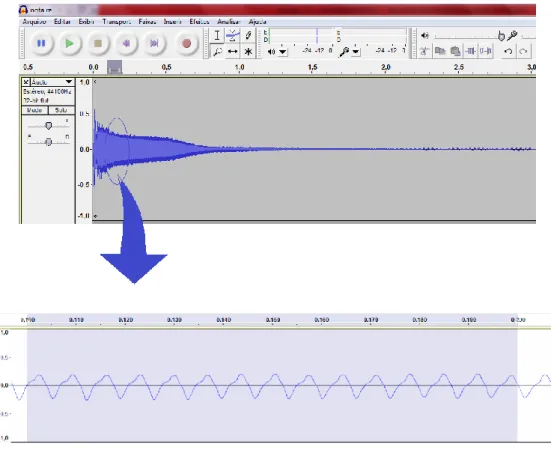The image size is (551, 453).
Task: Click the Copy icon in edit toolbar
Action: click(440, 51)
